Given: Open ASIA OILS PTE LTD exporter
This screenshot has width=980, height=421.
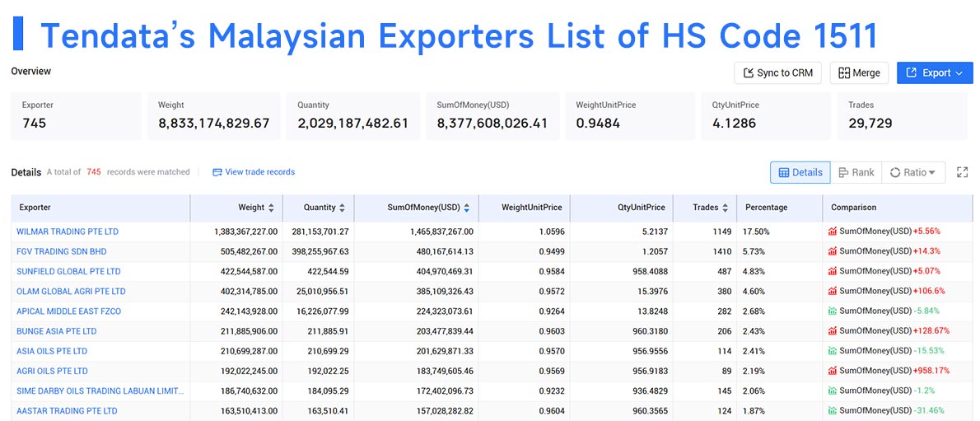Looking at the screenshot, I should pos(52,351).
